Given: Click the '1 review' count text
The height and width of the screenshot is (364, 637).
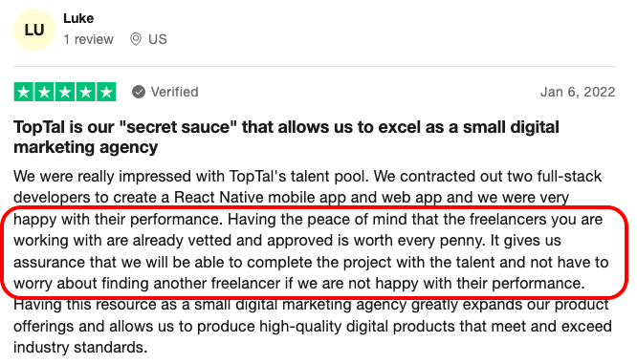Looking at the screenshot, I should pyautogui.click(x=88, y=39).
